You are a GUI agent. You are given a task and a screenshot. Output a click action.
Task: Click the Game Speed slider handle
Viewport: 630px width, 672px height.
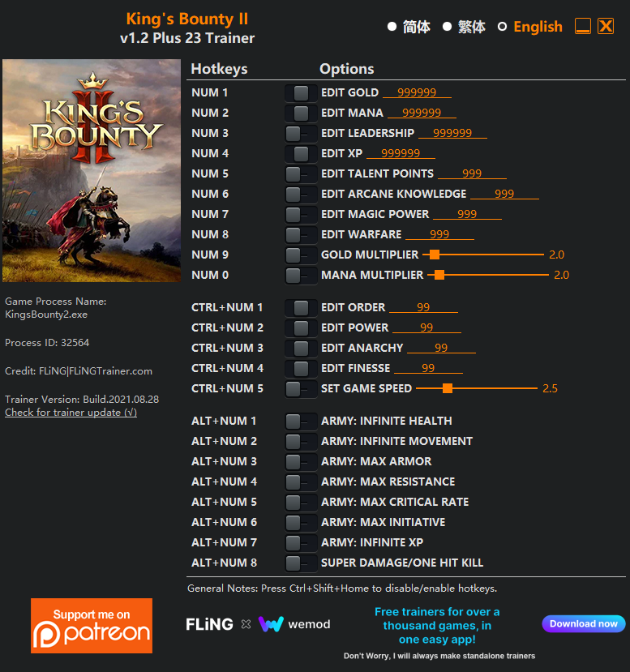[x=448, y=388]
